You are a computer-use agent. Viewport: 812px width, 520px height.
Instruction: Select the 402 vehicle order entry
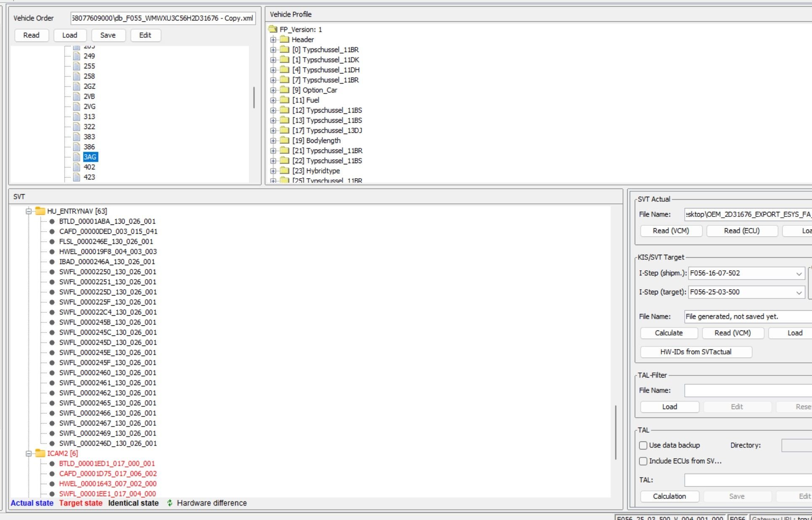point(89,167)
